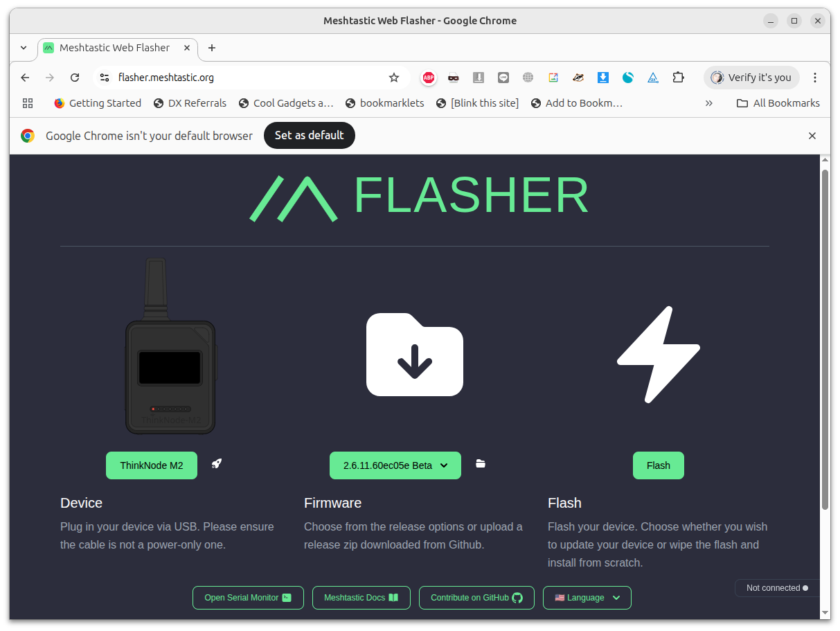Click the masked-face extension icon
This screenshot has height=631, width=840.
454,78
